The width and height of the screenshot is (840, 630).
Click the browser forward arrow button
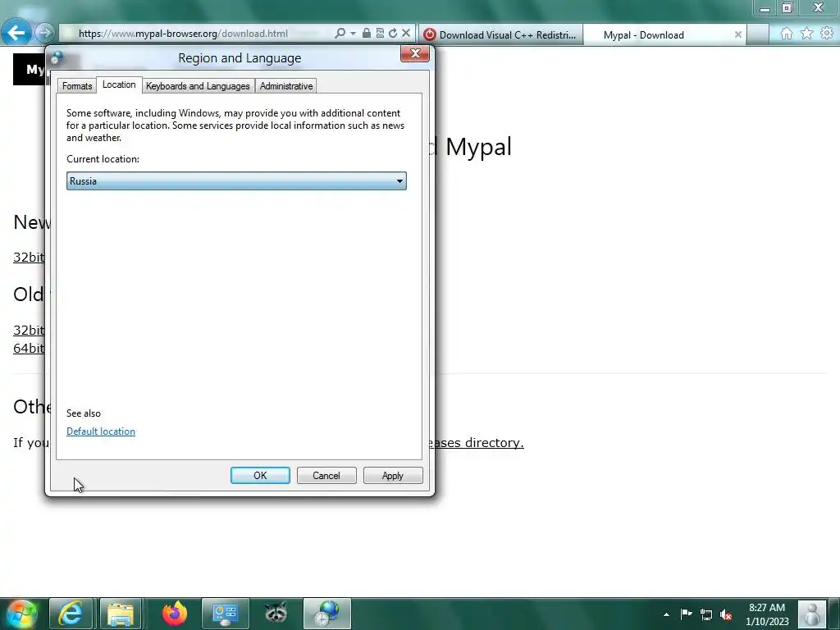point(45,33)
